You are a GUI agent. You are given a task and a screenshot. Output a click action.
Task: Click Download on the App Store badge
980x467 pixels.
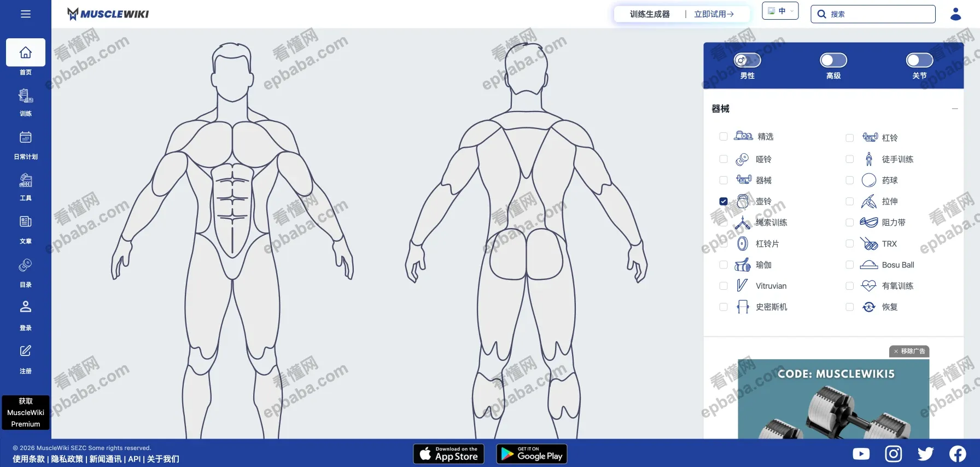pos(448,454)
